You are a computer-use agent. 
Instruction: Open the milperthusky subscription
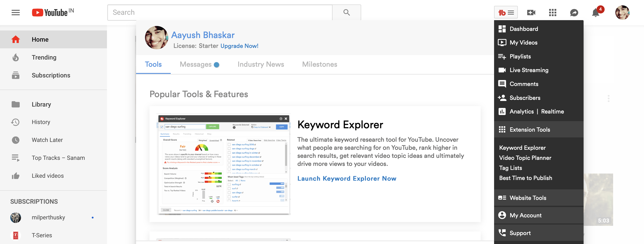pyautogui.click(x=53, y=217)
